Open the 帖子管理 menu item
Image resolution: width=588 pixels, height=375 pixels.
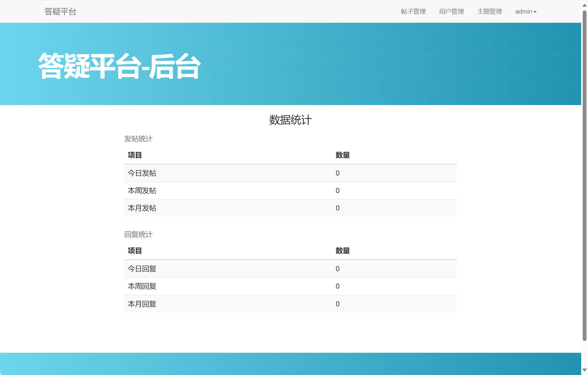413,12
